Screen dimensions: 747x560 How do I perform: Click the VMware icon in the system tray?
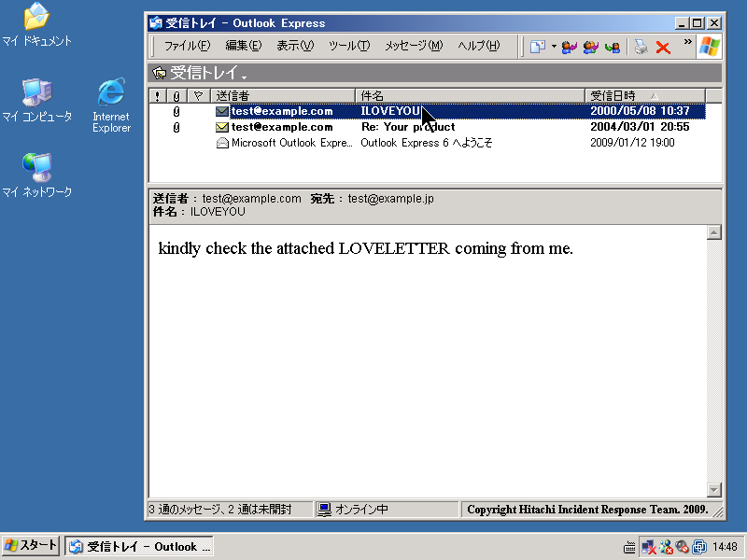coord(698,548)
